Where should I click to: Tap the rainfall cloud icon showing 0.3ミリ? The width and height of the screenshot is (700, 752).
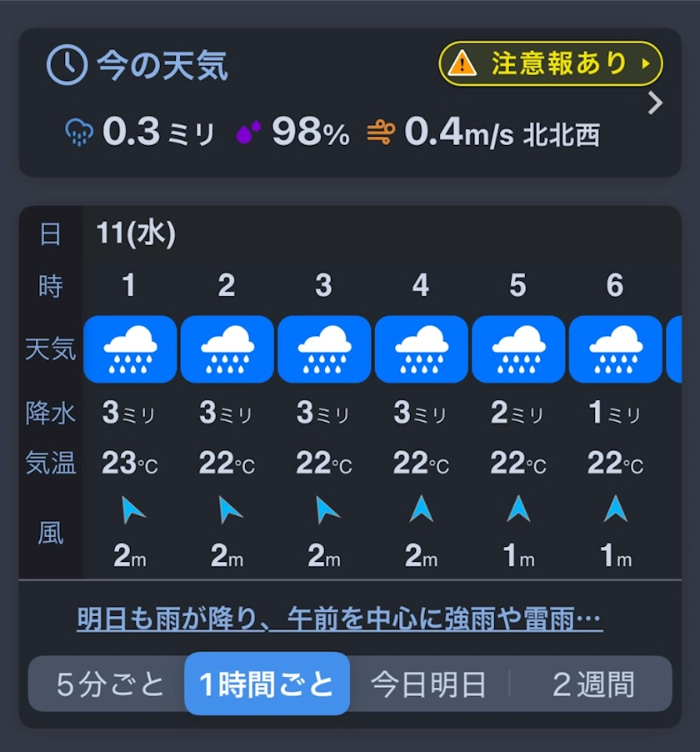click(x=79, y=133)
